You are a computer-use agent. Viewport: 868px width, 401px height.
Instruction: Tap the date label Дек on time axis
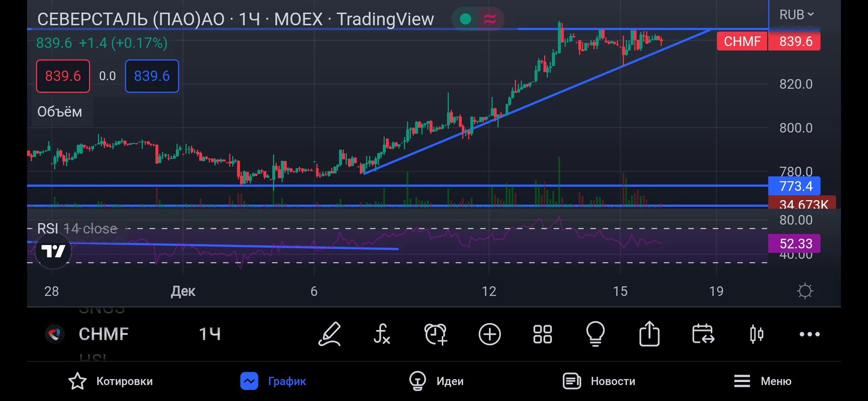pyautogui.click(x=183, y=291)
